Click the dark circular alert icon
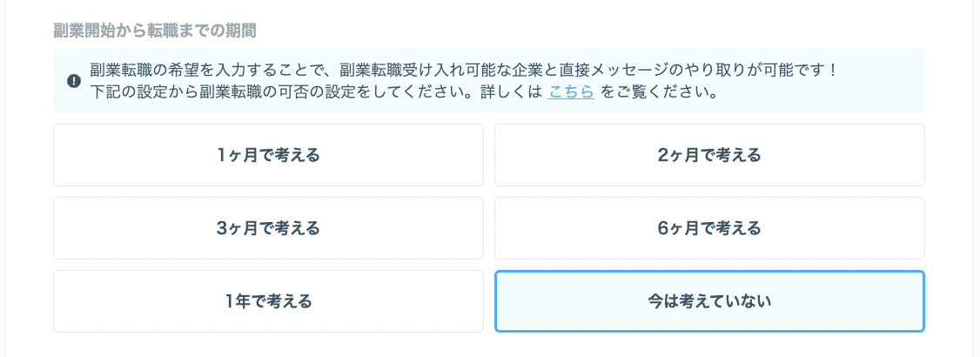980x357 pixels. point(74,81)
